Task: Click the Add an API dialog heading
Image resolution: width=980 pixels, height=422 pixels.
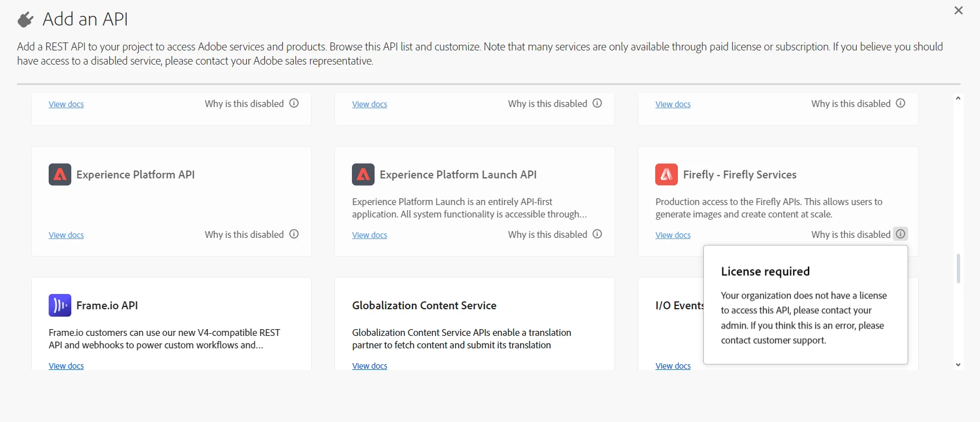Action: [x=85, y=19]
